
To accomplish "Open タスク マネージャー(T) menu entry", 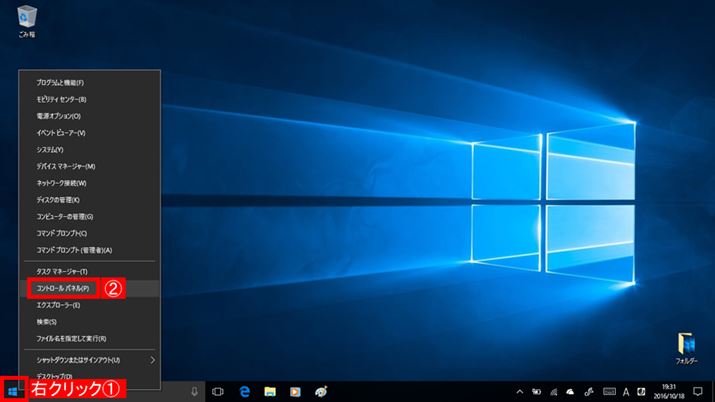I will (x=62, y=271).
